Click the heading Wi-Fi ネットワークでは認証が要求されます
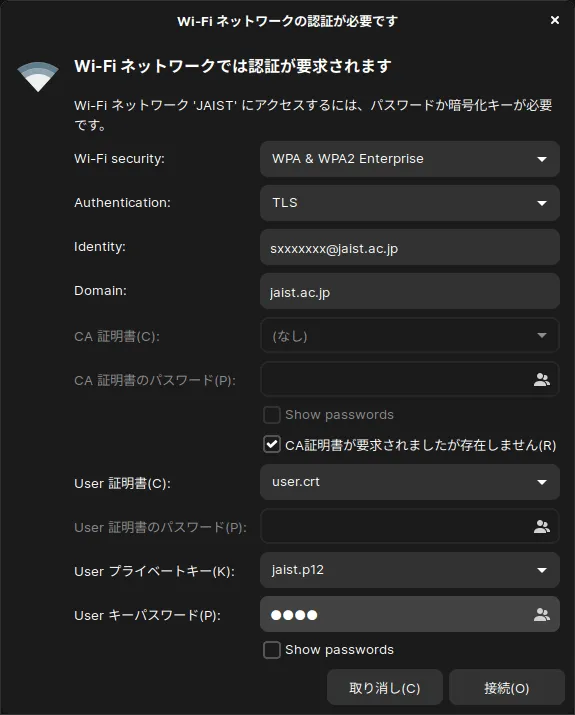This screenshot has height=715, width=575. (233, 66)
